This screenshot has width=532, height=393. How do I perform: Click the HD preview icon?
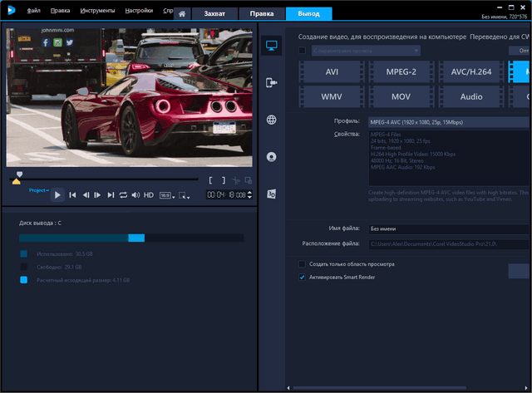tap(149, 195)
